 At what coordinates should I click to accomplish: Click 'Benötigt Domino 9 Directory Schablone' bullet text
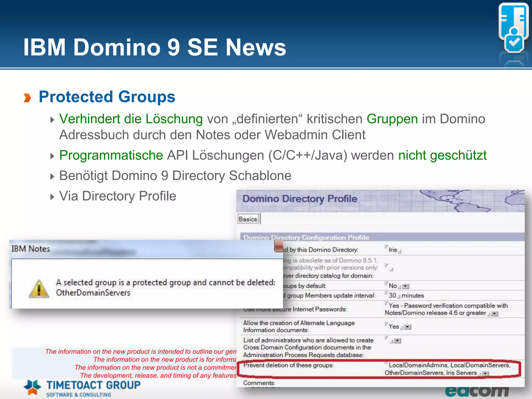[x=175, y=176]
